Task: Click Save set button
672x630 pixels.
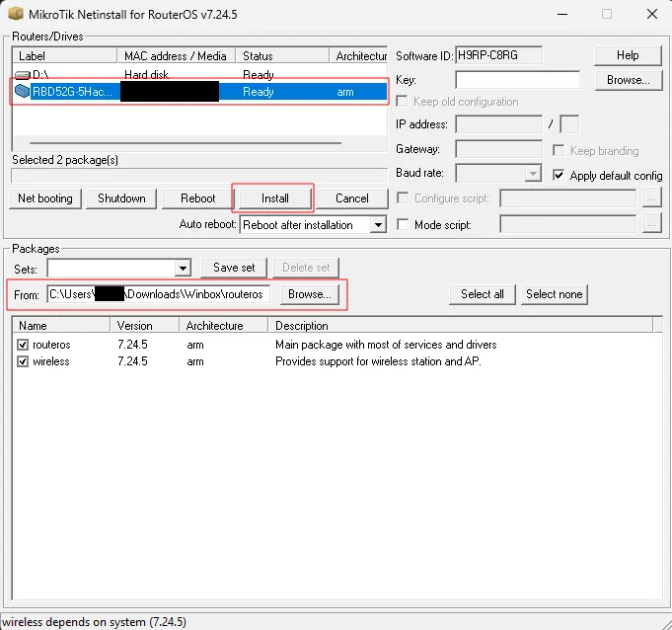Action: point(234,268)
